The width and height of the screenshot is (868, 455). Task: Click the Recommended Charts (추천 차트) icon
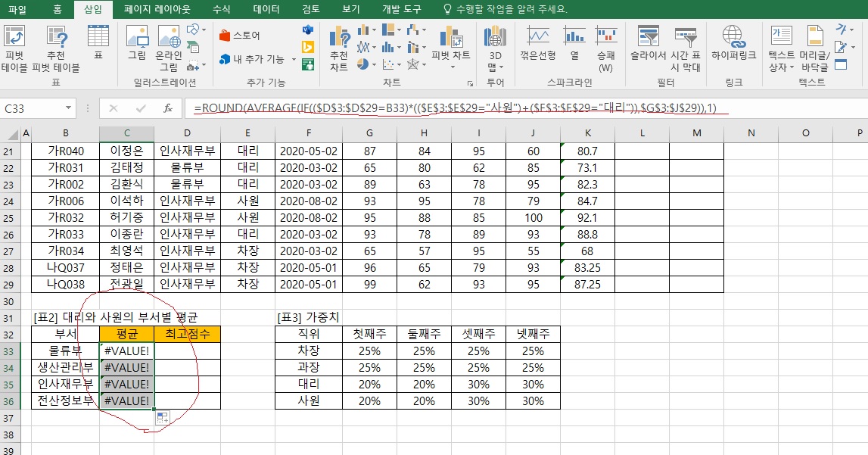click(338, 48)
